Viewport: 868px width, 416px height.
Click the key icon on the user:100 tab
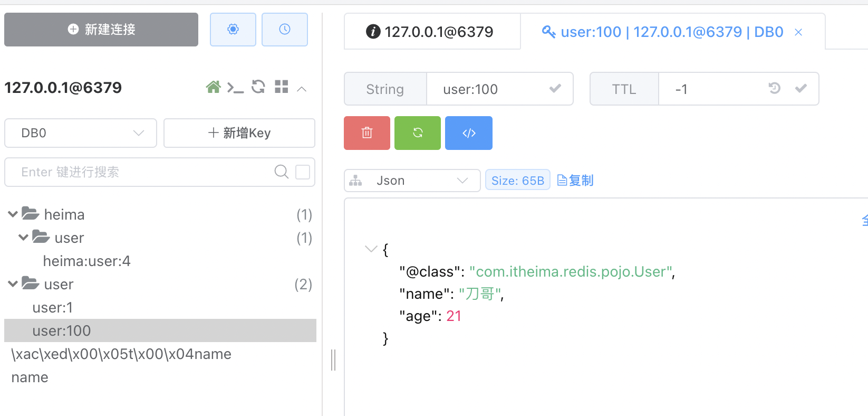[x=549, y=32]
